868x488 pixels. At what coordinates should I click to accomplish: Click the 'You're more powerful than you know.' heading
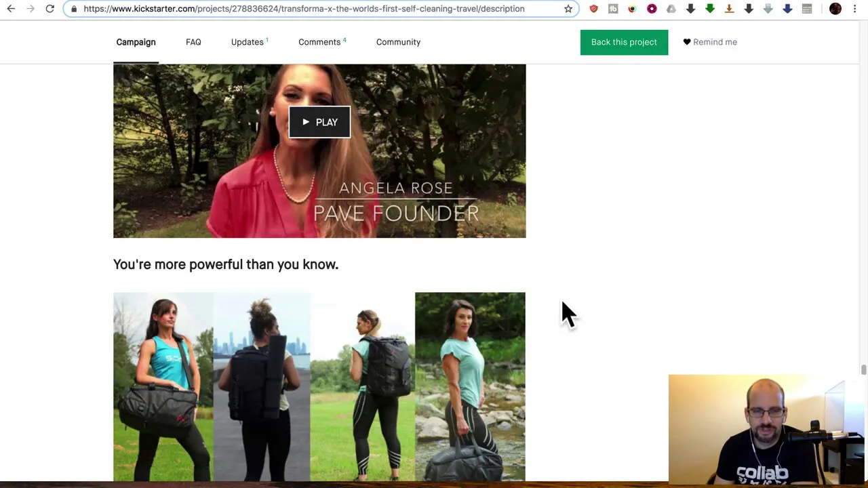point(226,264)
